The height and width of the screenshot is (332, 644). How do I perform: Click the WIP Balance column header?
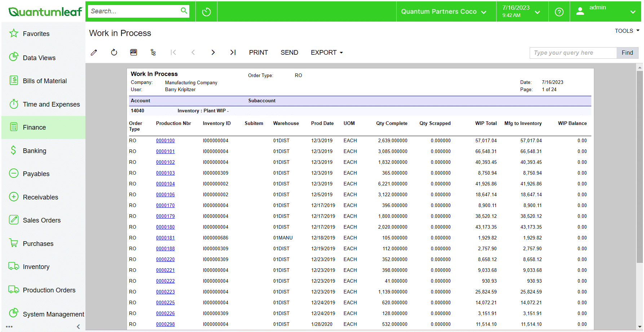click(x=572, y=123)
